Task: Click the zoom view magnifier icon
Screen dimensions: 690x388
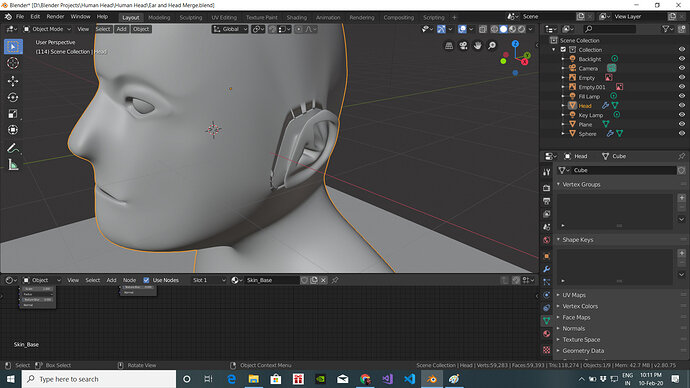Action: [492, 46]
